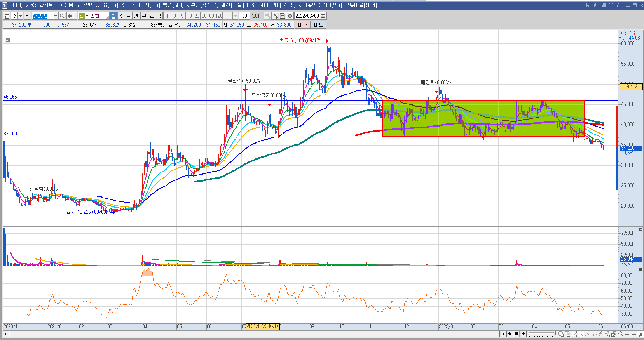The width and height of the screenshot is (644, 340).
Task: Switch to tick (틱) chart period
Action: tap(159, 16)
